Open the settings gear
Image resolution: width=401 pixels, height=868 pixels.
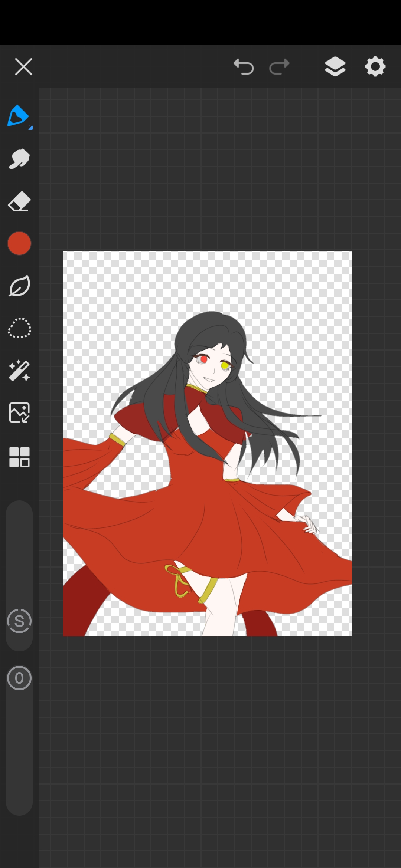(375, 67)
